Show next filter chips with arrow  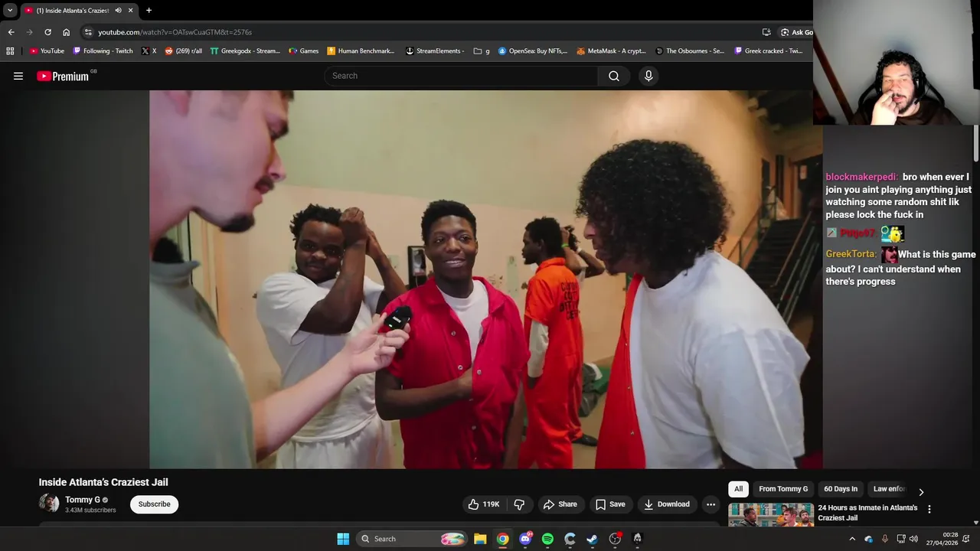point(921,492)
